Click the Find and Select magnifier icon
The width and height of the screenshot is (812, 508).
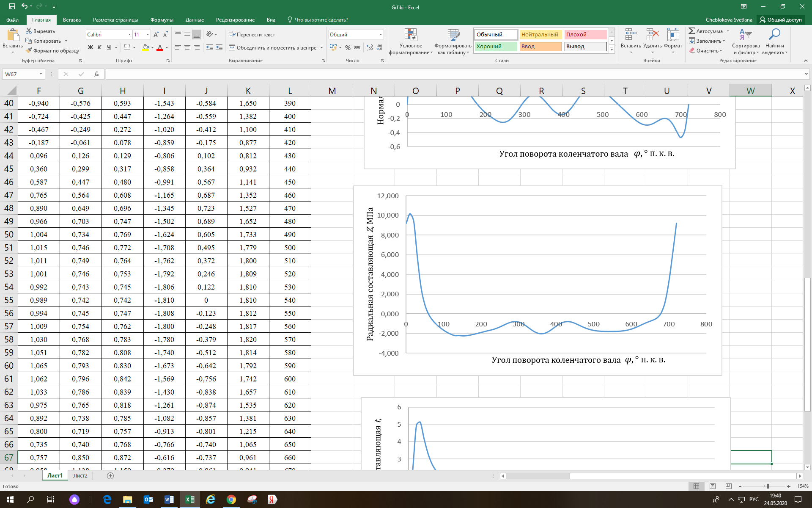click(x=774, y=35)
